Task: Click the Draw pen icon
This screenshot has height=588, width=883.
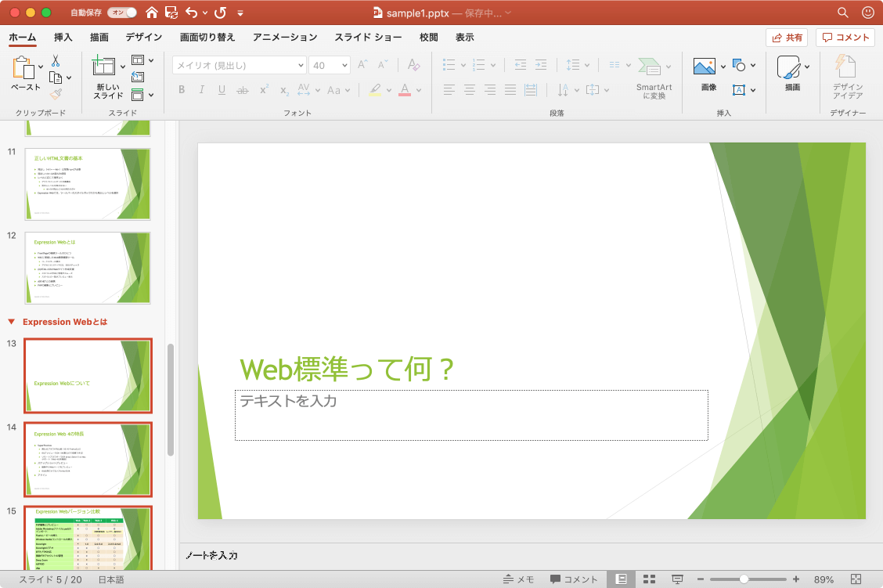Action: coord(788,67)
